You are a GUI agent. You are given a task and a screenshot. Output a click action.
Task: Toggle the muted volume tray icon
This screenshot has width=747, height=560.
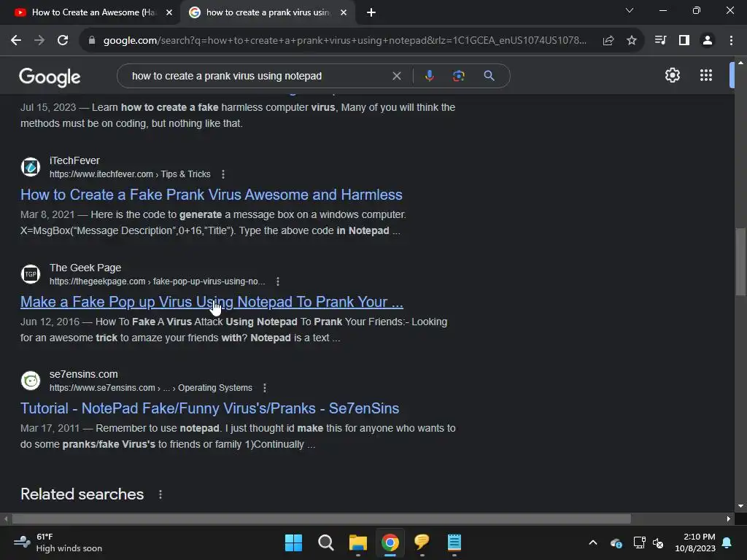click(658, 542)
